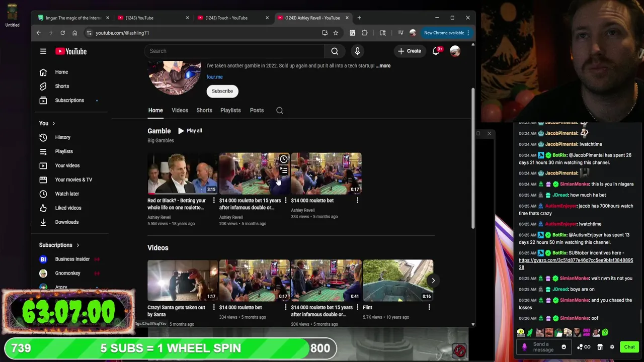Screen dimensions: 644x362
Task: Add hovered roulette video to queue
Action: pos(284,171)
